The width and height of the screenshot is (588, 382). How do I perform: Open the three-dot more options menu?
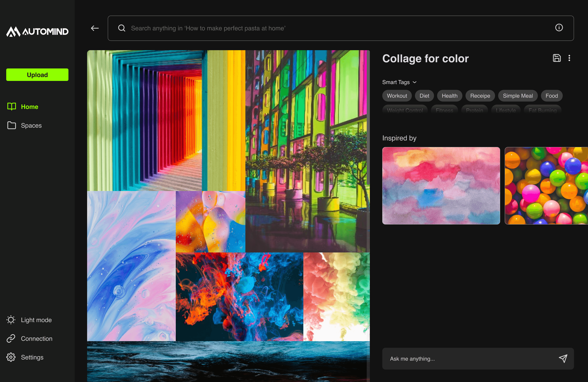569,58
